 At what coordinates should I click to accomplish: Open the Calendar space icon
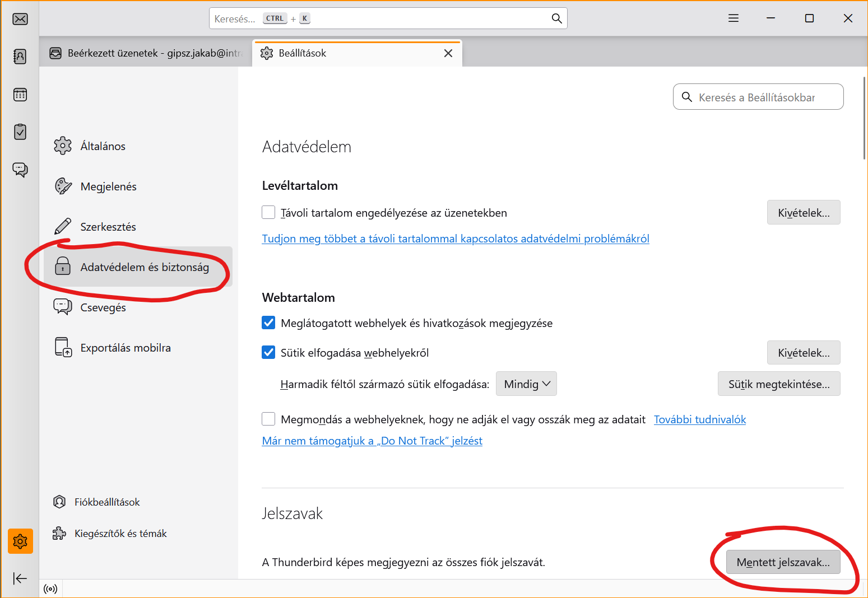pyautogui.click(x=20, y=95)
